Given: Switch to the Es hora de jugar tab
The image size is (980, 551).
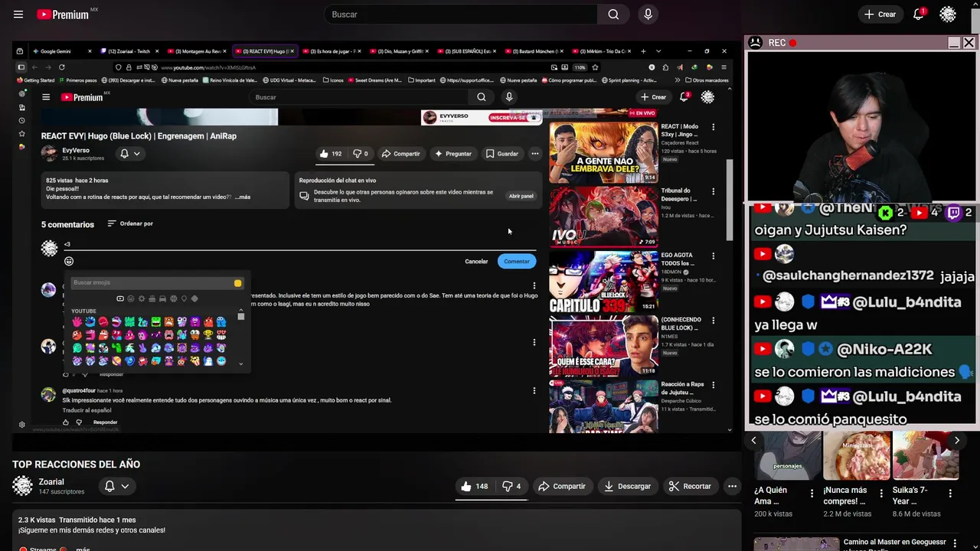Looking at the screenshot, I should 331,51.
